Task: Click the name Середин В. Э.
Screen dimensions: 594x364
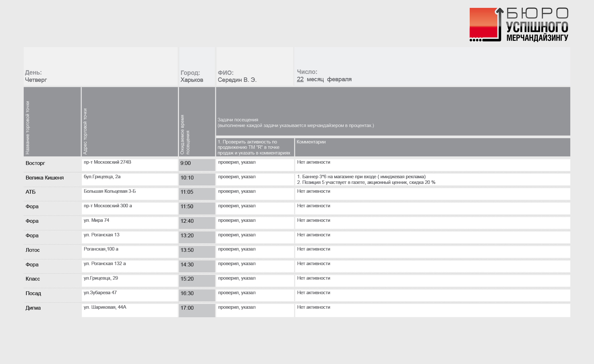Action: pyautogui.click(x=237, y=80)
